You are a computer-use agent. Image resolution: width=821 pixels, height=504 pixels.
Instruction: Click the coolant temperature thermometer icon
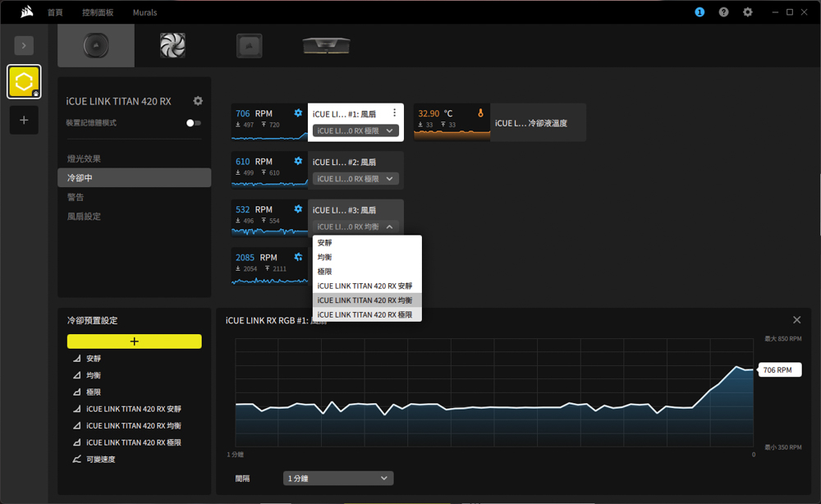(480, 113)
